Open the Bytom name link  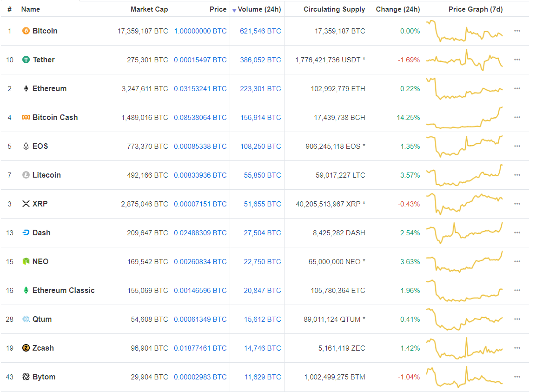click(44, 377)
